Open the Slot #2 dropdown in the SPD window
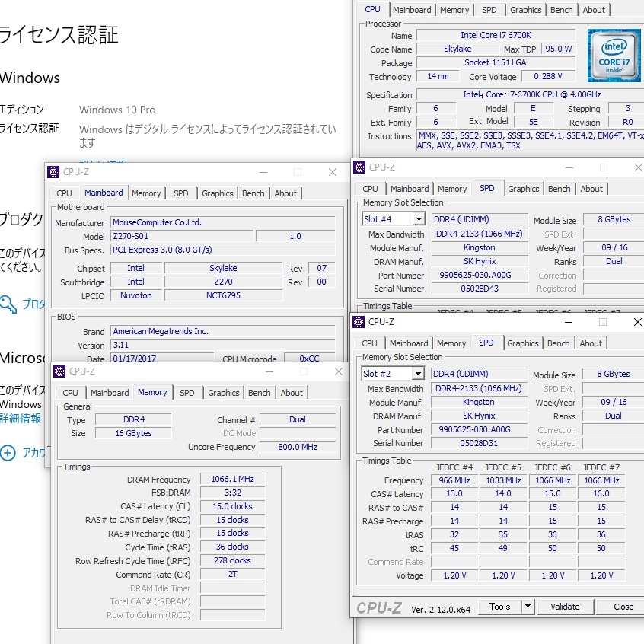Image resolution: width=644 pixels, height=644 pixels. 418,373
